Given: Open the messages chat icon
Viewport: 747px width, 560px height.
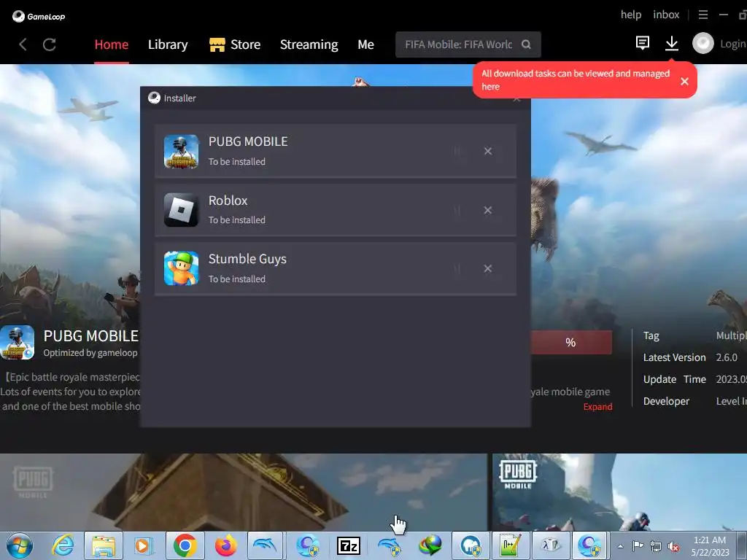Looking at the screenshot, I should point(642,43).
